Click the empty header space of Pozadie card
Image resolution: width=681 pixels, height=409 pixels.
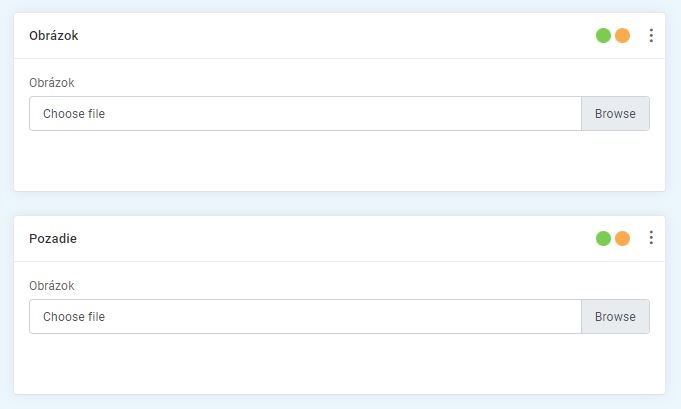330,239
